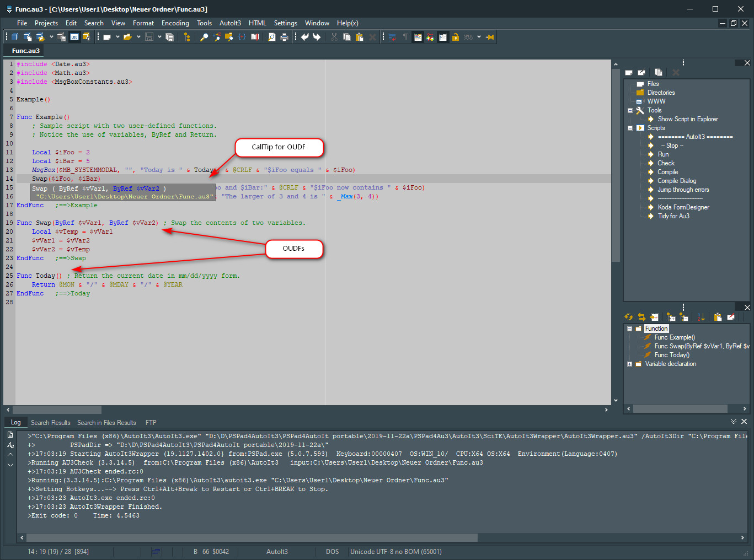Collapse the Scripts tree node
Viewport: 754px width, 560px height.
point(630,128)
